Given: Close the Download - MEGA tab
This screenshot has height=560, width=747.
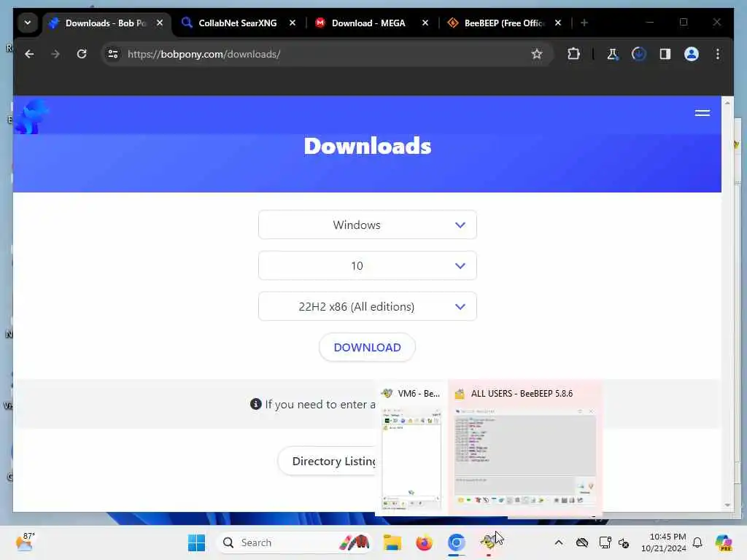Looking at the screenshot, I should point(425,23).
